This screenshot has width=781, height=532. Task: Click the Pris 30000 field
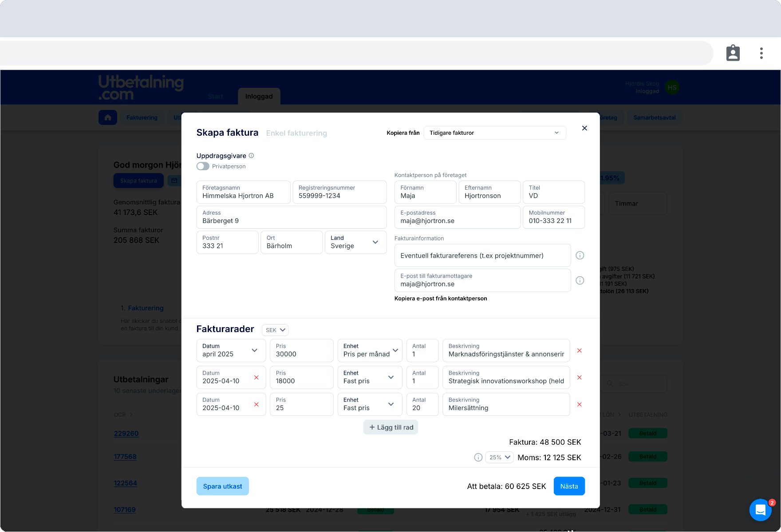pyautogui.click(x=302, y=350)
